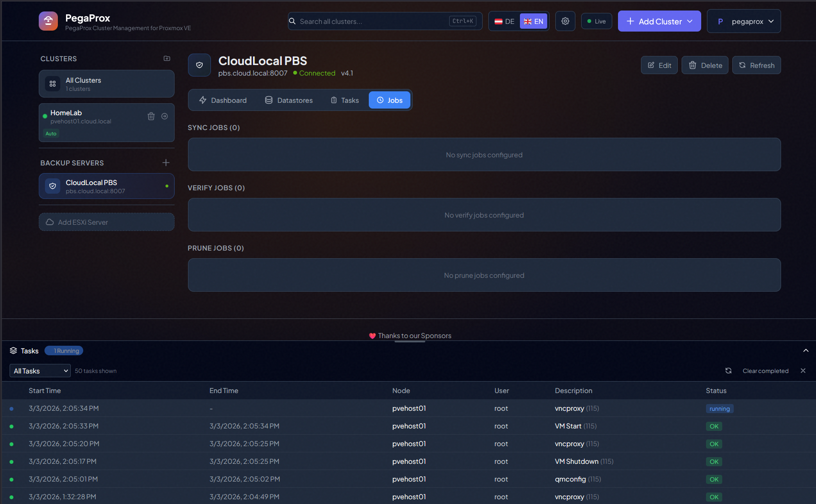Screen dimensions: 816x504
Task: Collapse the Tasks panel chevron
Action: [806, 351]
